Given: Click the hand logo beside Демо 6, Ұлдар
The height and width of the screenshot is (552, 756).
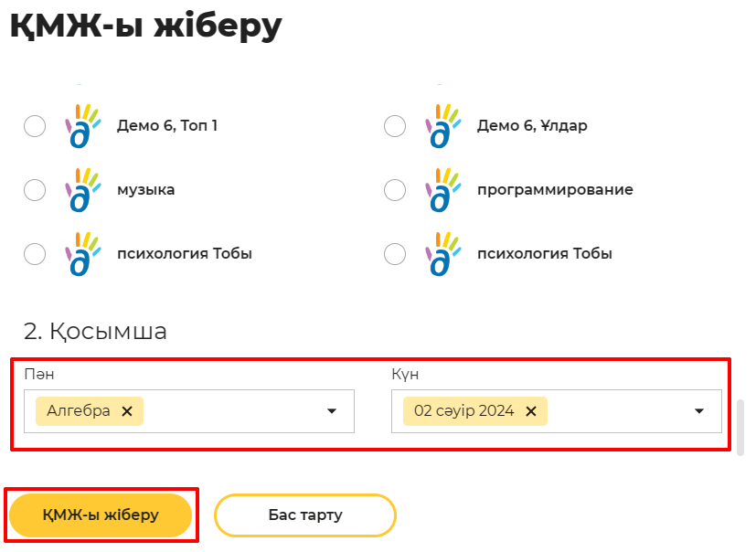Looking at the screenshot, I should 443,126.
